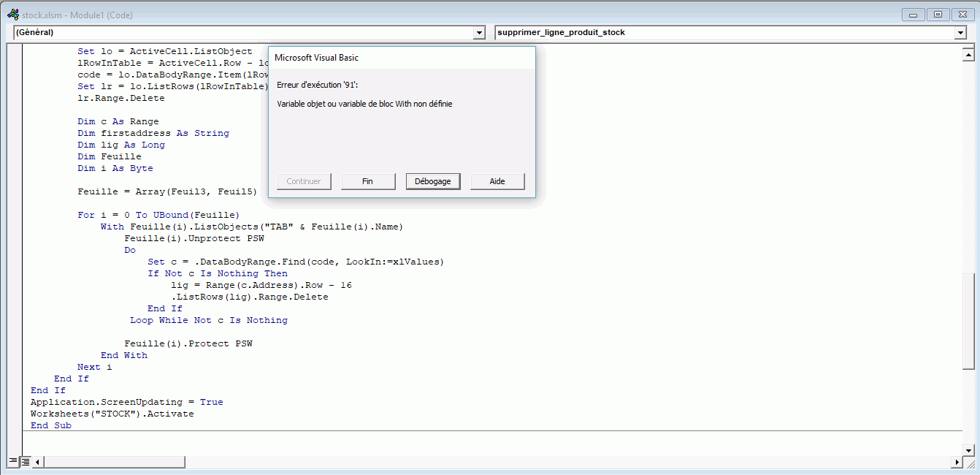Click the horizontal scrollbar left arrow
This screenshot has width=980, height=475.
click(39, 462)
